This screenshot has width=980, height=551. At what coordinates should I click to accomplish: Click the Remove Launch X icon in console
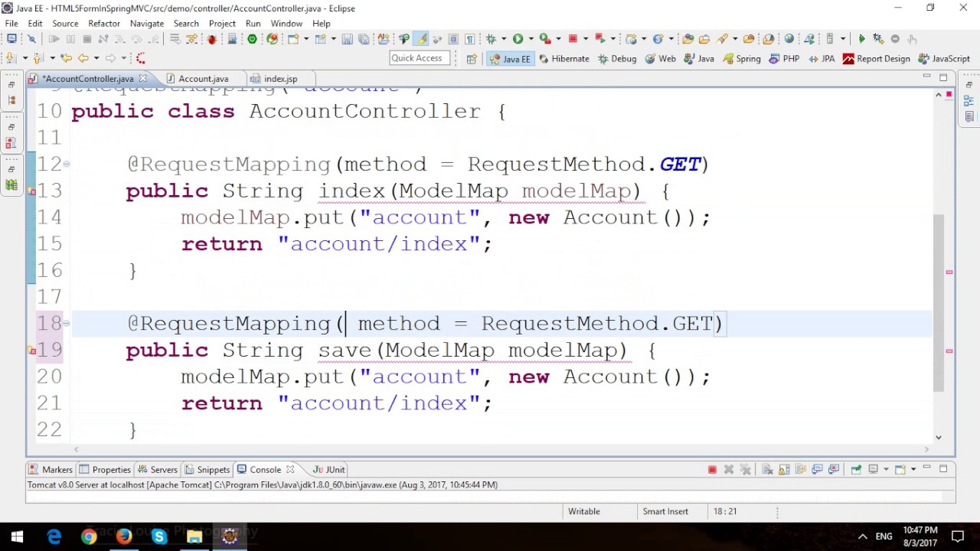[x=729, y=469]
